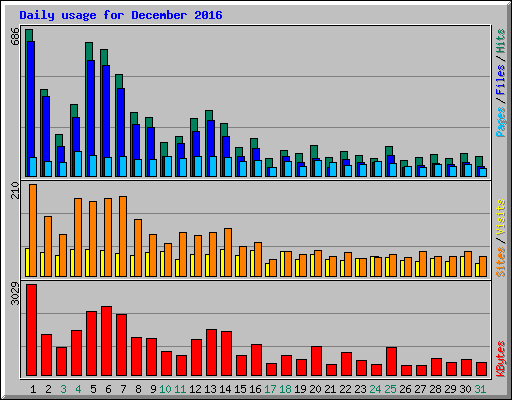This screenshot has height=400, width=512.
Task: Click day label '8' on x-axis
Action: click(x=138, y=389)
